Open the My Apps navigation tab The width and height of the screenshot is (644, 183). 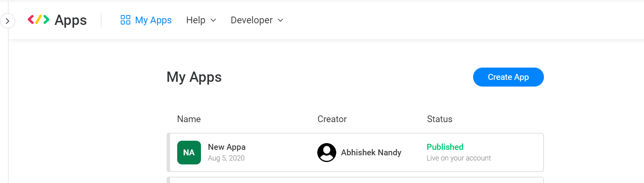point(146,20)
